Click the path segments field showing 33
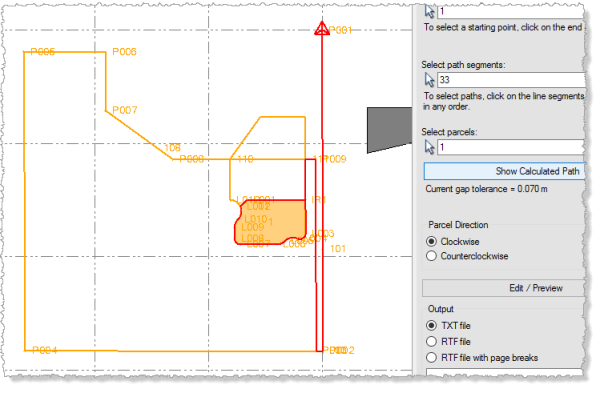 point(511,80)
